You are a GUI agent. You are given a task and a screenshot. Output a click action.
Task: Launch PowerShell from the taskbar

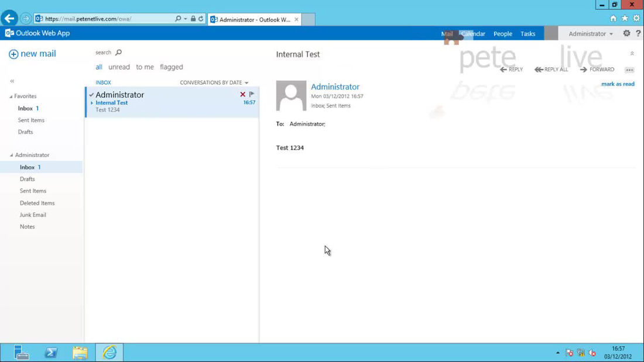click(x=51, y=353)
